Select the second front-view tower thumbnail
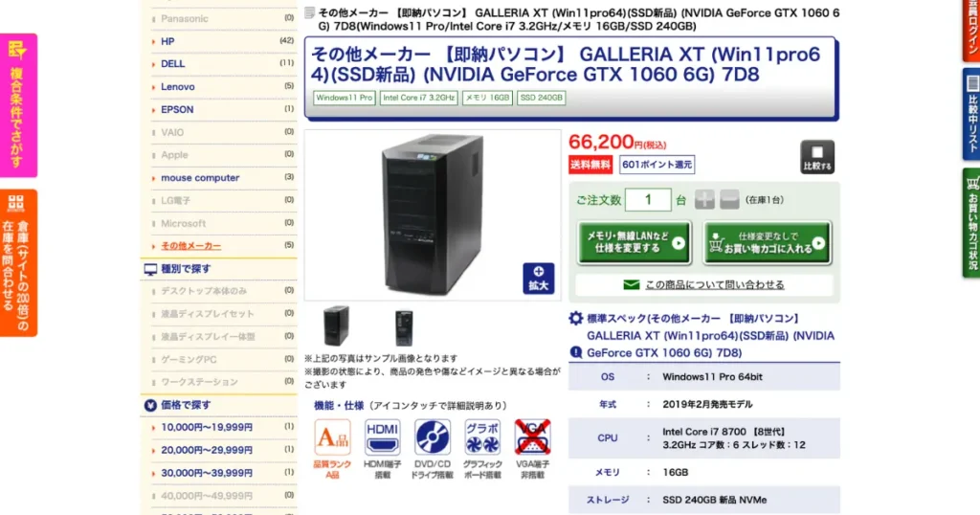The image size is (980, 515). pos(404,326)
